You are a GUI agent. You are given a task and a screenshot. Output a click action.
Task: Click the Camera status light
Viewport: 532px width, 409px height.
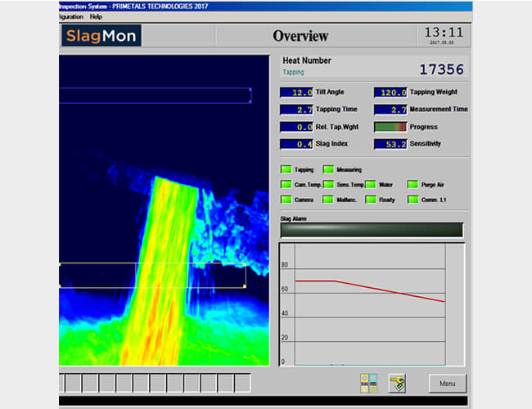286,200
